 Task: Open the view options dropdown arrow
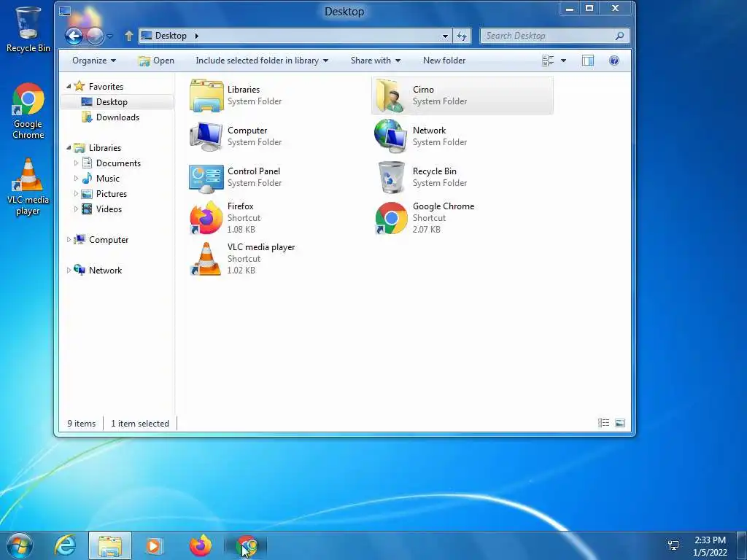564,61
